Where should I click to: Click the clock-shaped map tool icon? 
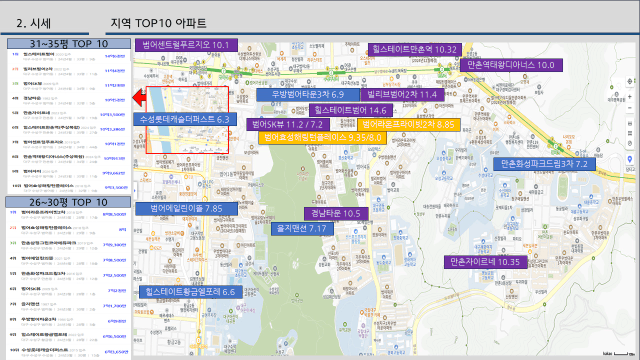coord(630,144)
